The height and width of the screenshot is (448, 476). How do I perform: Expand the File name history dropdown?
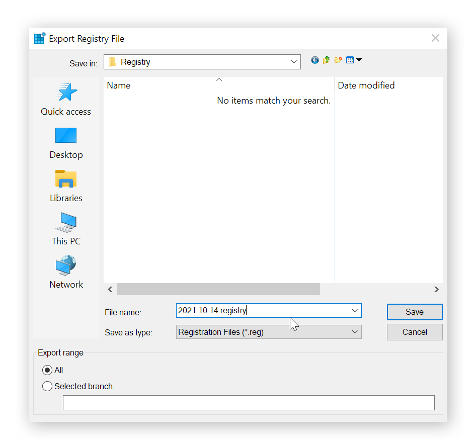click(x=355, y=310)
